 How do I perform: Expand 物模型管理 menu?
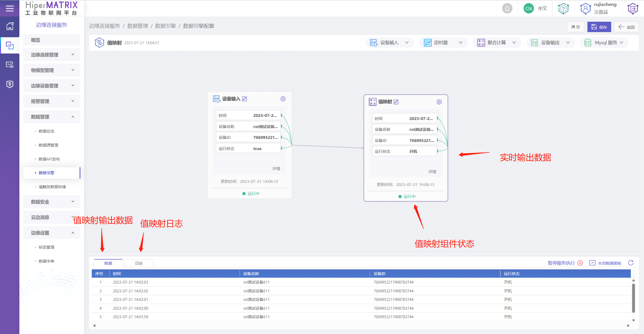52,70
